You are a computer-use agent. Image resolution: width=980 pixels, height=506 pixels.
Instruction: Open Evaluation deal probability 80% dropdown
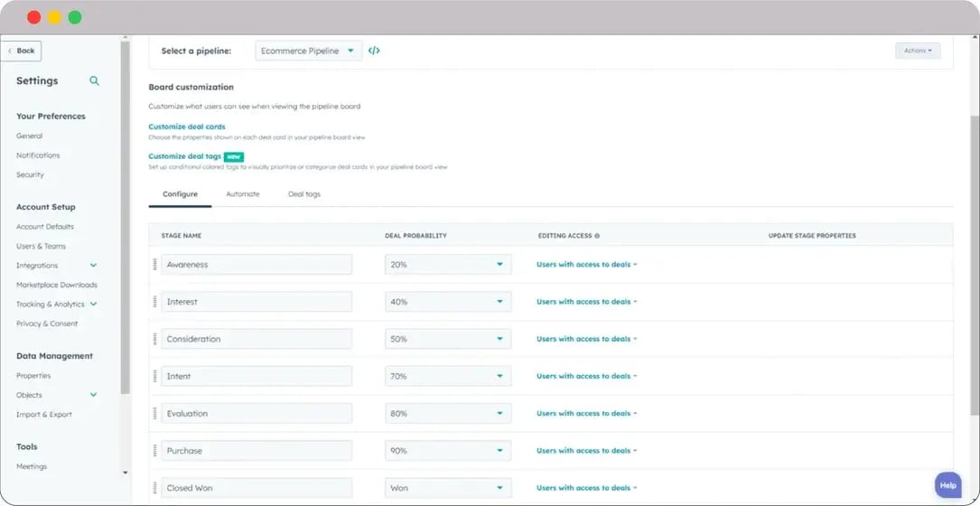[x=448, y=414]
